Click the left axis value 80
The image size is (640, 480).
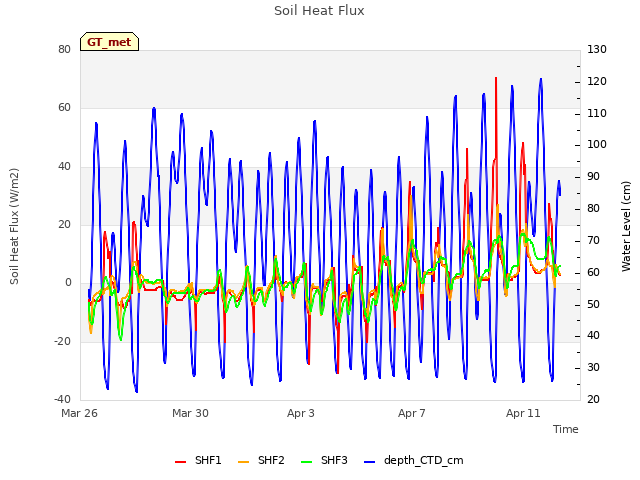coord(64,49)
